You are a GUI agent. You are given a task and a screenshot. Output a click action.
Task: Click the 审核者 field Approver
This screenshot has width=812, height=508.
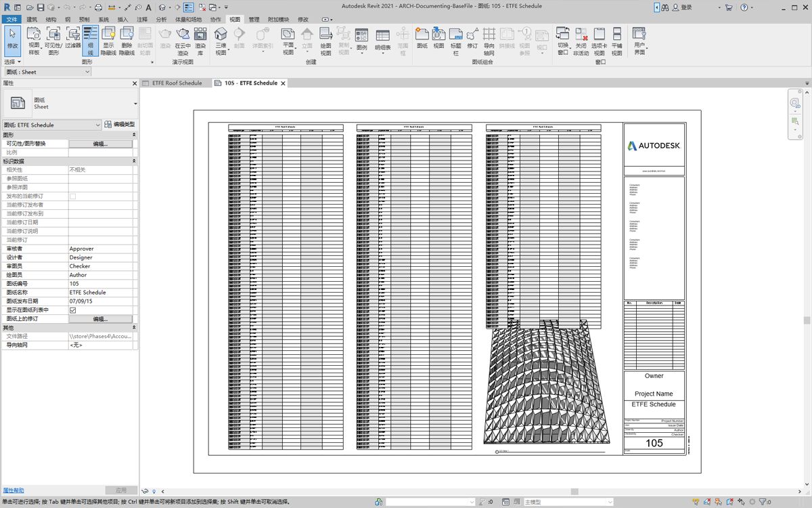(101, 249)
